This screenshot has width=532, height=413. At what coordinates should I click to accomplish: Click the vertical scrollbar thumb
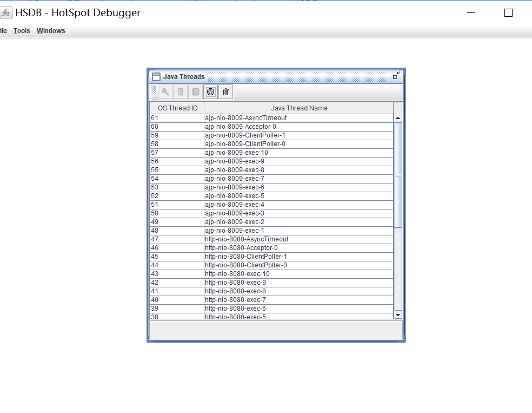(398, 175)
